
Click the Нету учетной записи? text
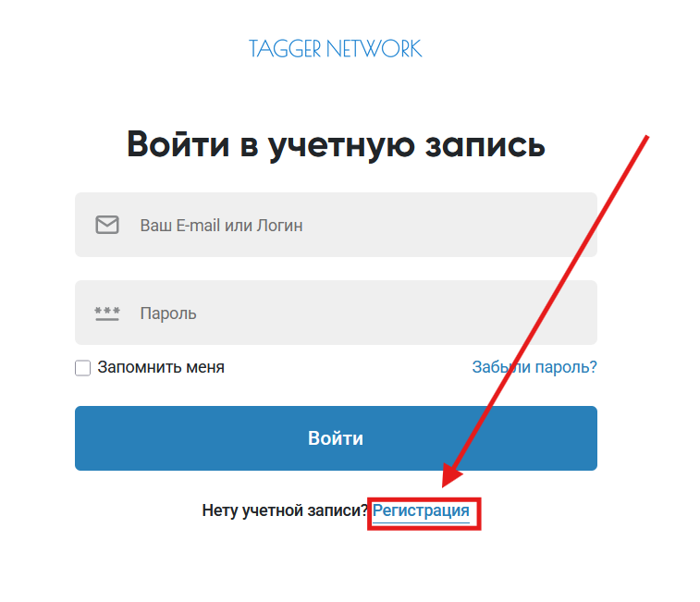(x=285, y=510)
